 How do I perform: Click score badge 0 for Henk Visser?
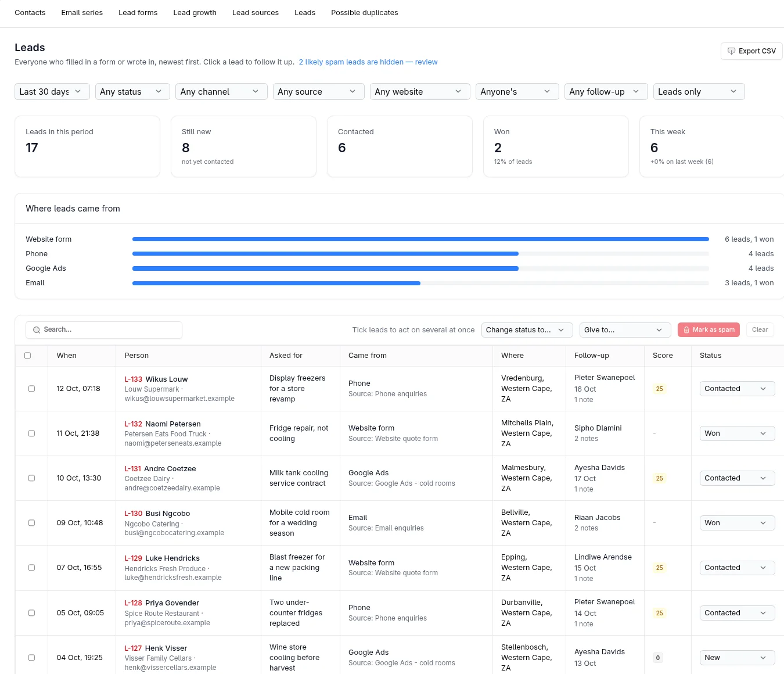(x=657, y=658)
